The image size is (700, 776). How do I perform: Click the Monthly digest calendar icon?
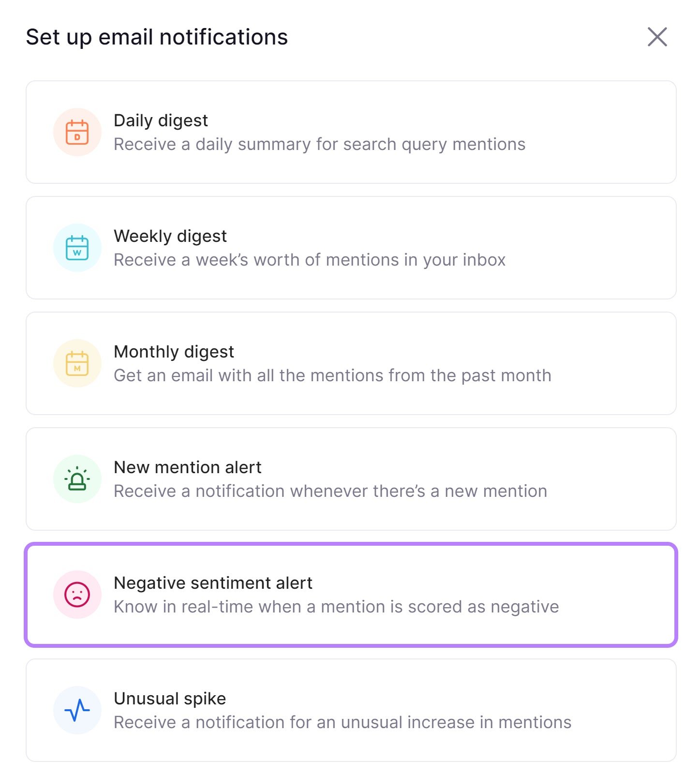point(77,363)
